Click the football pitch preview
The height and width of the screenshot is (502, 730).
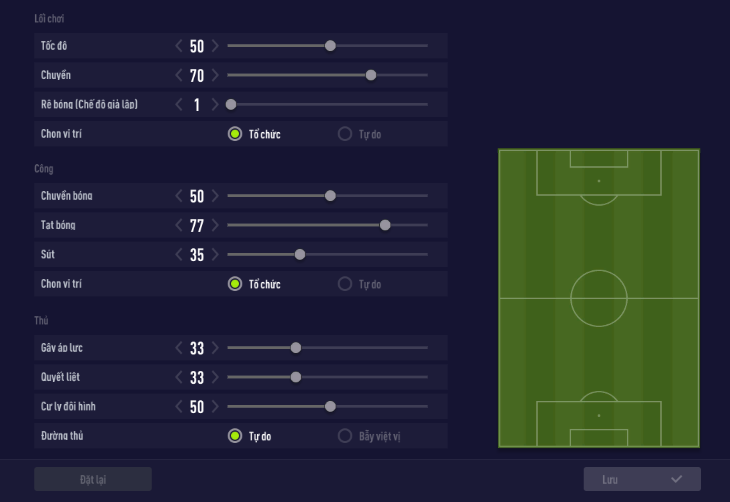pos(599,298)
